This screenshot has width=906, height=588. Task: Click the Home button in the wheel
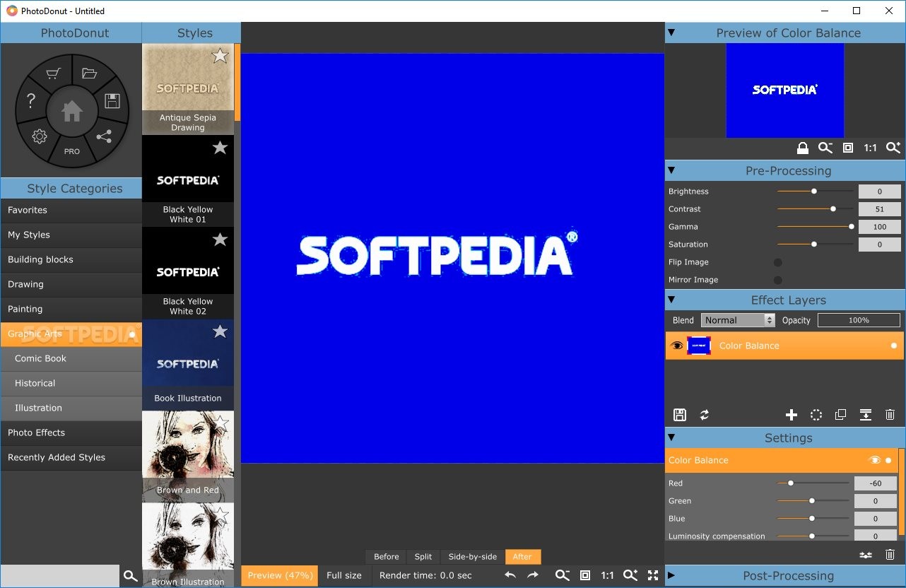click(x=71, y=111)
